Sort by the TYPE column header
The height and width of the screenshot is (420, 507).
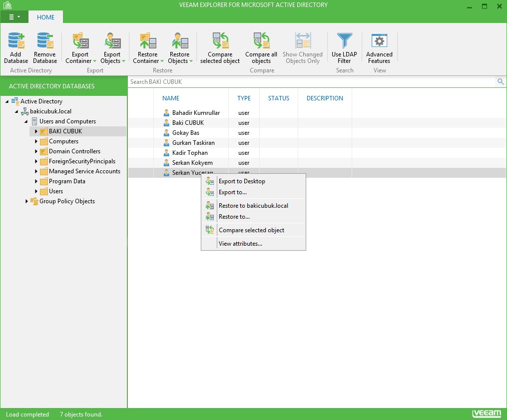[x=244, y=98]
